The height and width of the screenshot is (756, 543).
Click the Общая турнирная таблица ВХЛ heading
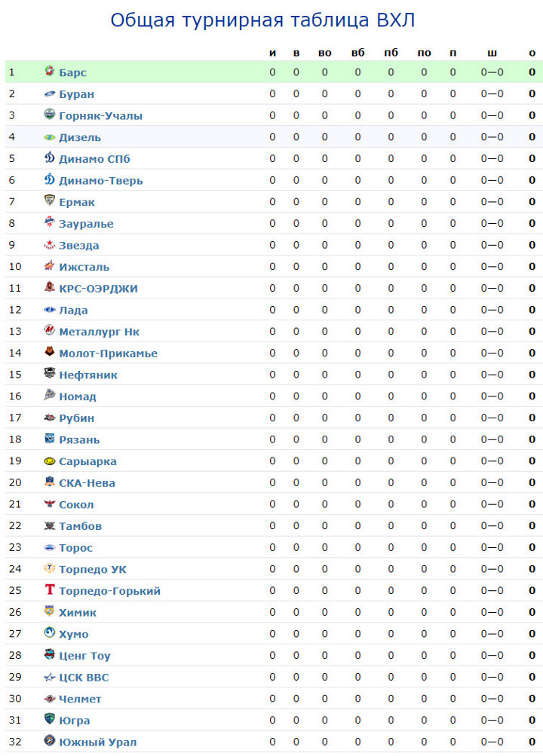(x=262, y=20)
